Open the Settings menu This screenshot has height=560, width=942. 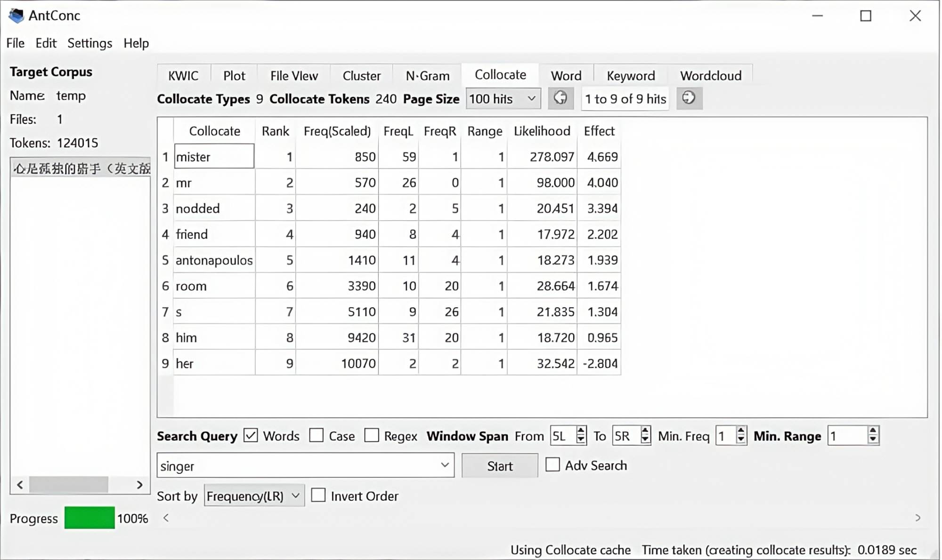89,43
